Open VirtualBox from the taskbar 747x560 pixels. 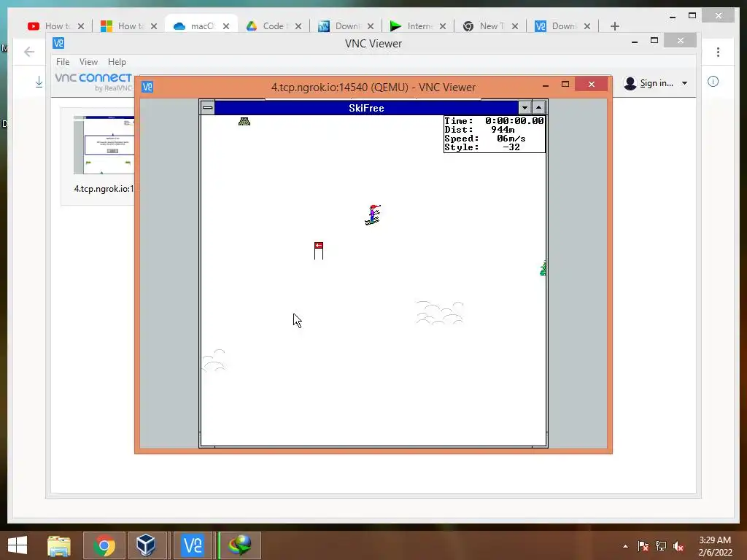(146, 545)
